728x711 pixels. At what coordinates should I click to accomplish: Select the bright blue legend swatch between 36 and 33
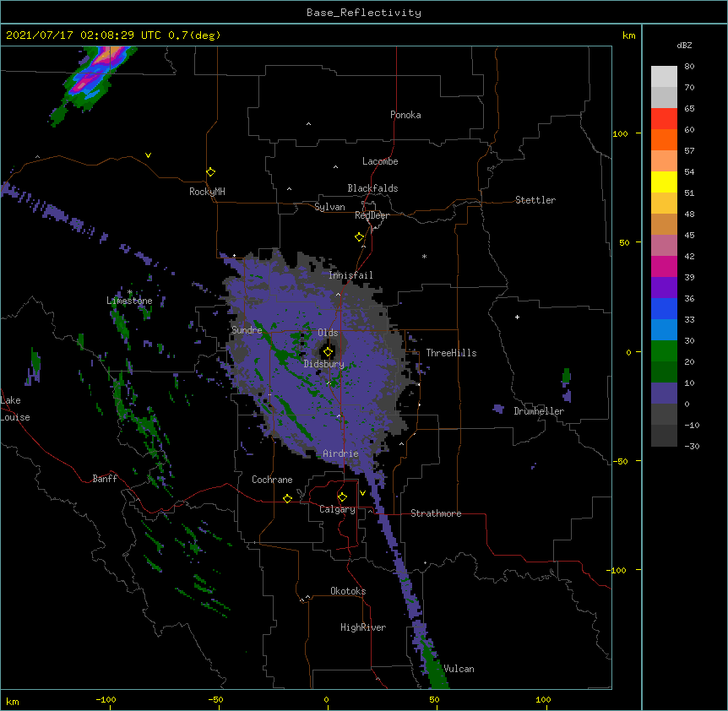664,308
